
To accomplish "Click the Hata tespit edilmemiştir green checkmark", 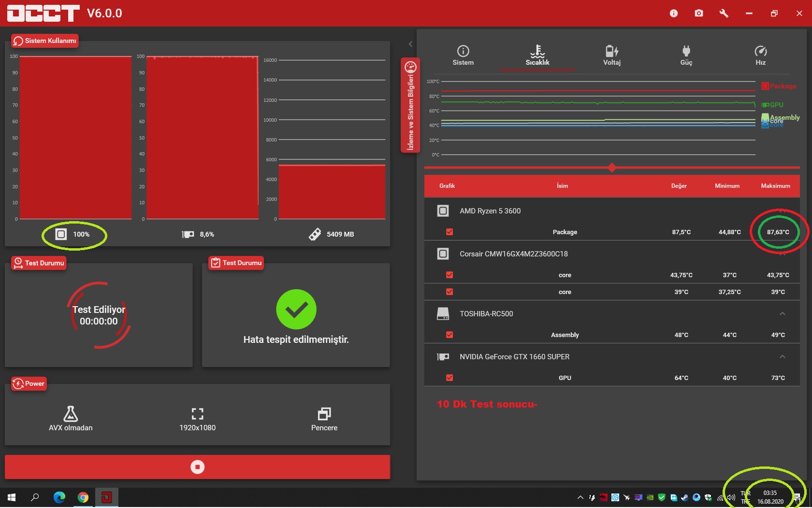I will [296, 310].
